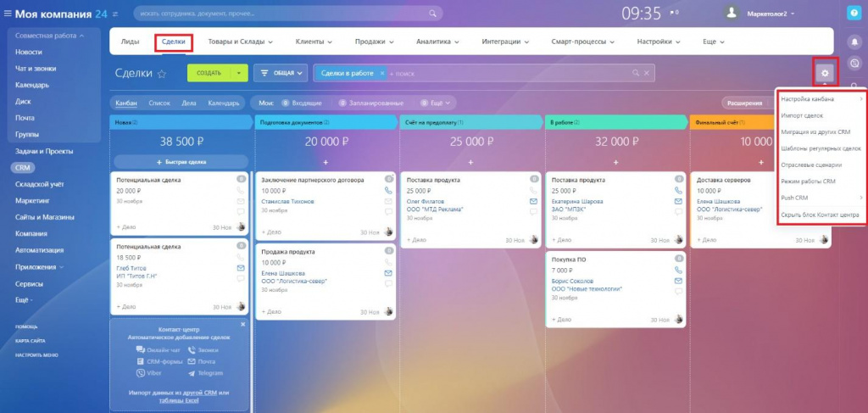Click the notifications bell icon

click(854, 42)
